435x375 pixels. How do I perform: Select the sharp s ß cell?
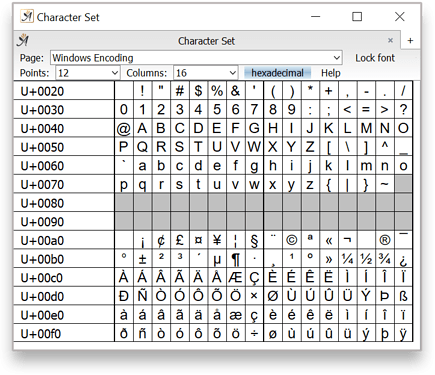(404, 296)
